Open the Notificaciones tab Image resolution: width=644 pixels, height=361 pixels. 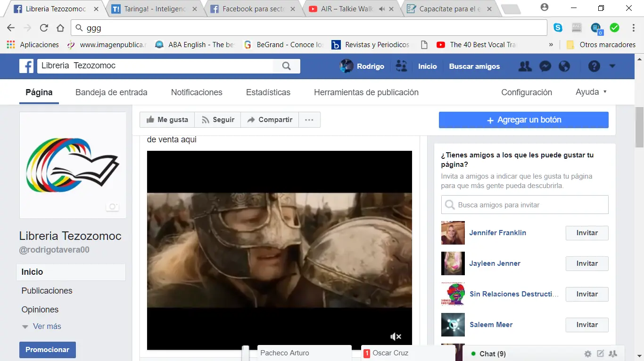click(x=197, y=92)
